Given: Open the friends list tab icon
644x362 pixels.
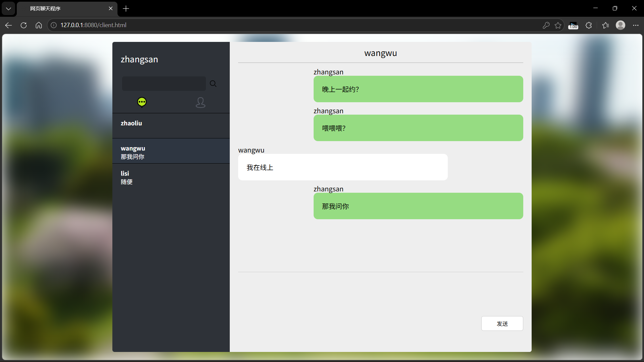Looking at the screenshot, I should point(200,102).
